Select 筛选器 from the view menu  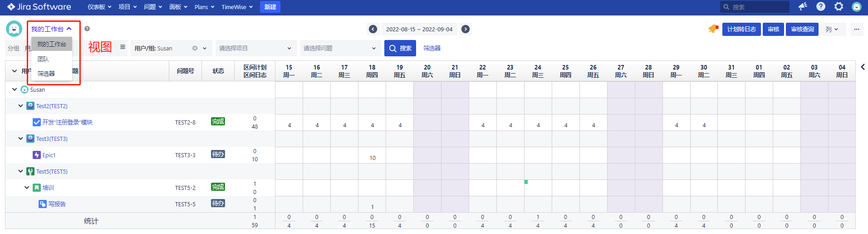[46, 74]
